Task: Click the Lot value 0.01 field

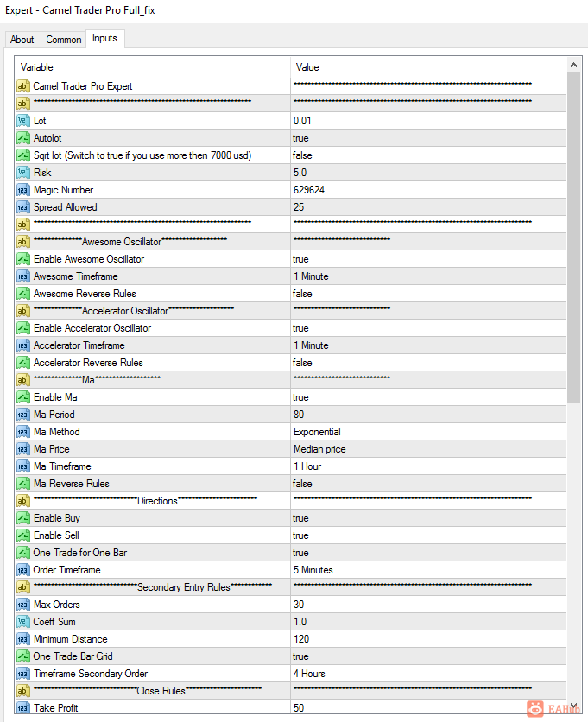Action: [428, 121]
